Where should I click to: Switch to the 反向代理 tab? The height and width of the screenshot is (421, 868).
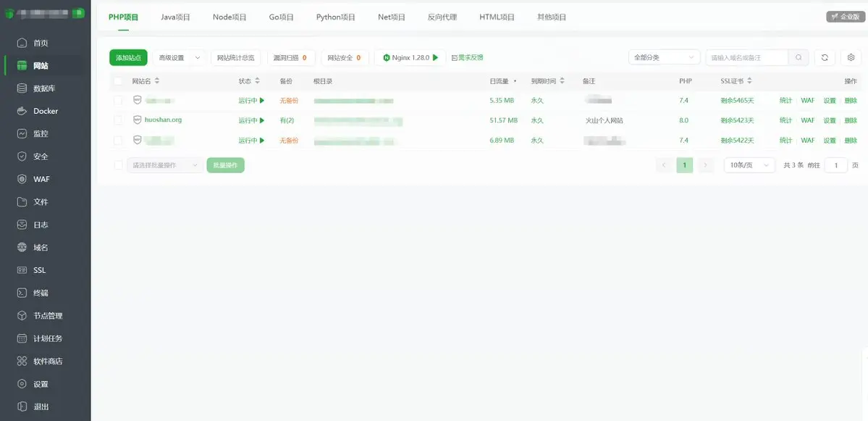coord(442,17)
